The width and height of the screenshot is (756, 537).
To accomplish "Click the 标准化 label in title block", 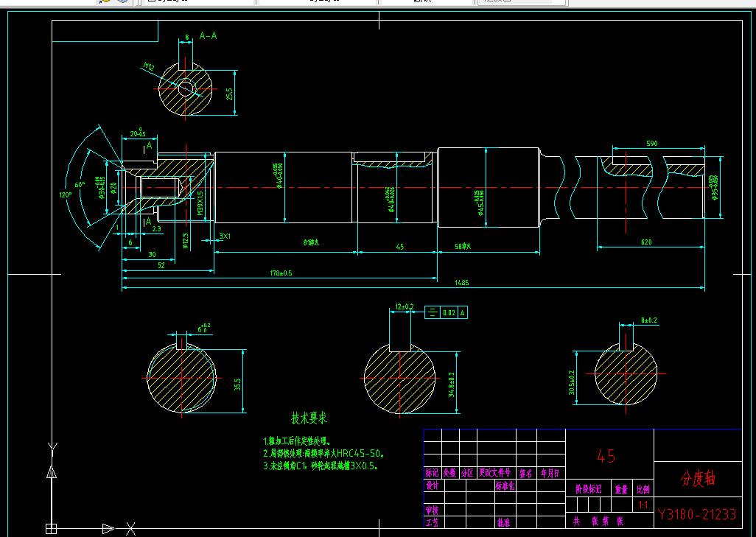I will coord(505,486).
